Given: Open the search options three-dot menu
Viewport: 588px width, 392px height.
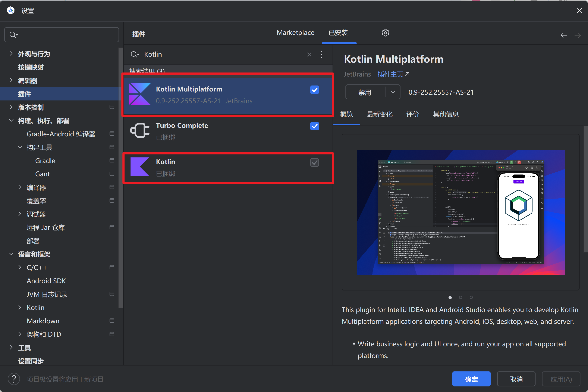Looking at the screenshot, I should pyautogui.click(x=321, y=55).
